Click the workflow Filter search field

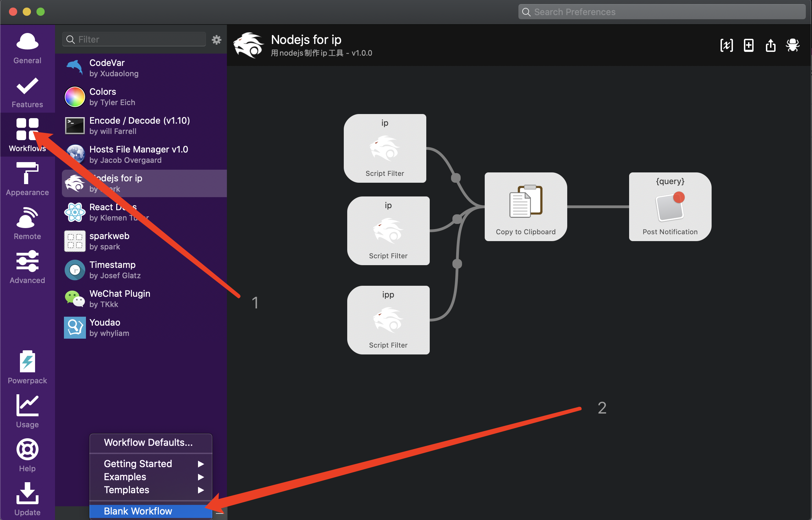(x=134, y=39)
